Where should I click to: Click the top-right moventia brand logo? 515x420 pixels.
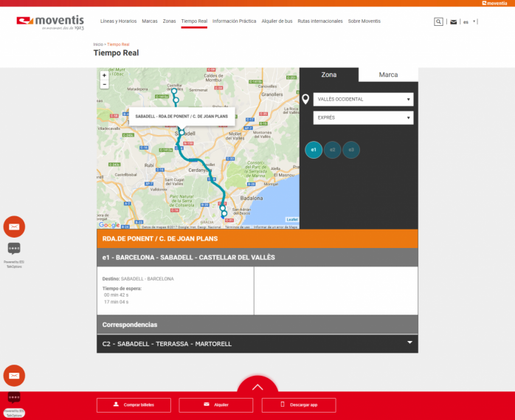coord(494,3)
